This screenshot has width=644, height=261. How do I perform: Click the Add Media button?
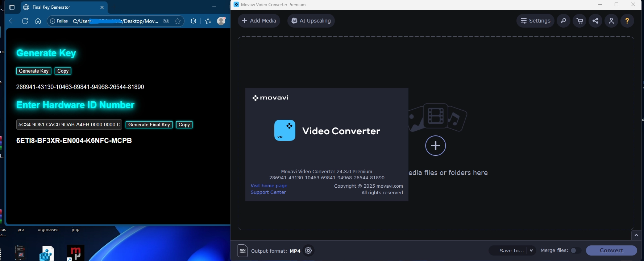tap(259, 21)
